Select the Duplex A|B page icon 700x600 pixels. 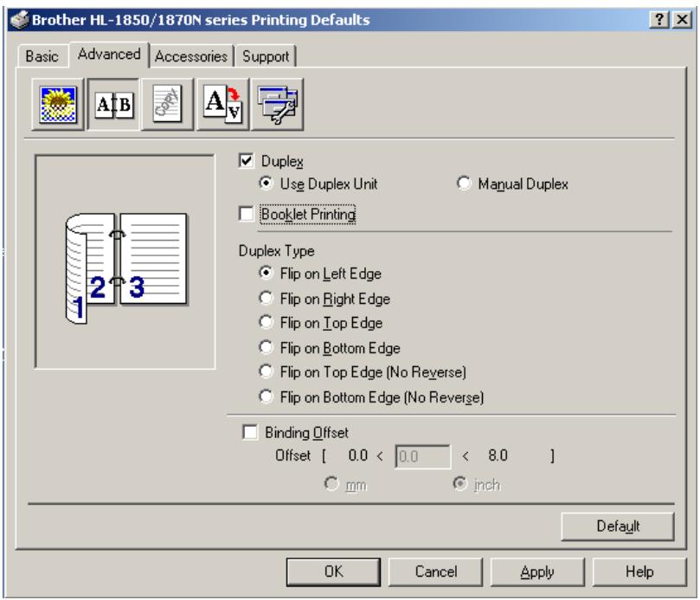tap(113, 105)
